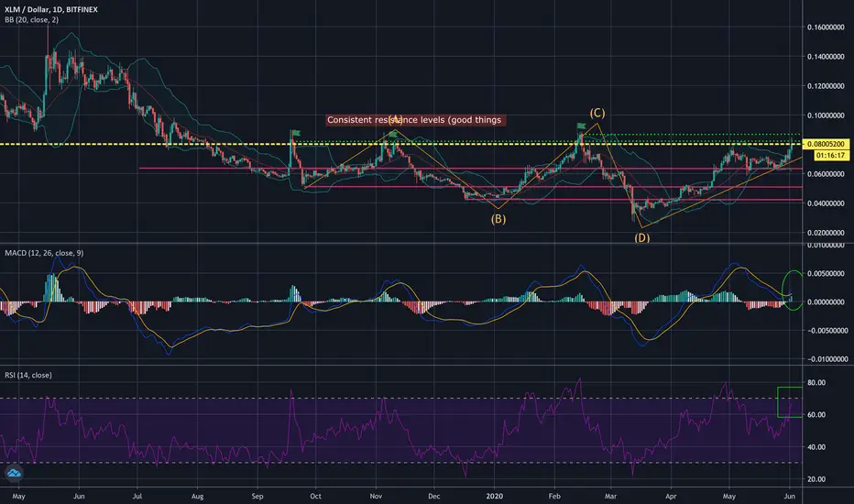Click the 0.14000000 price axis label
854x504 pixels.
(826, 57)
